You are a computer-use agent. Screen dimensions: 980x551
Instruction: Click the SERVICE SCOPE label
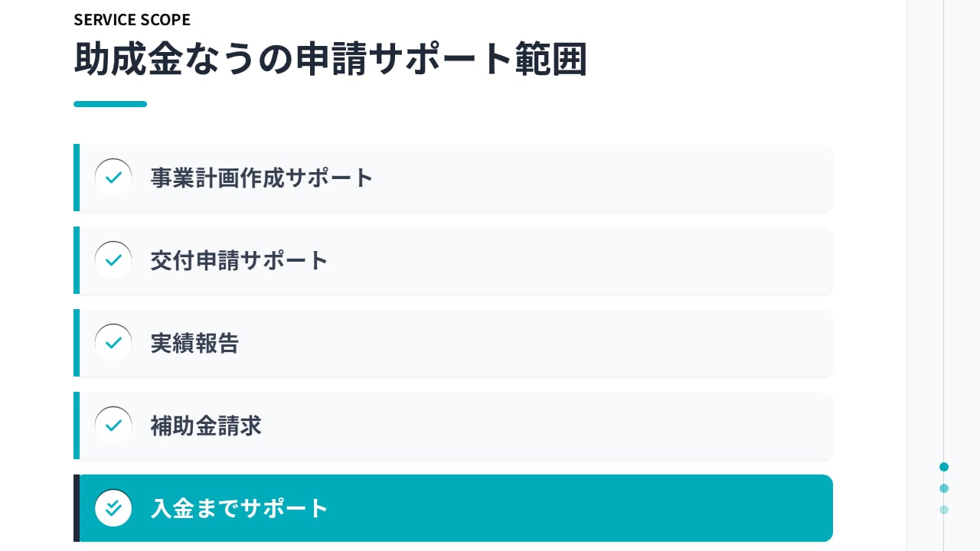(132, 20)
